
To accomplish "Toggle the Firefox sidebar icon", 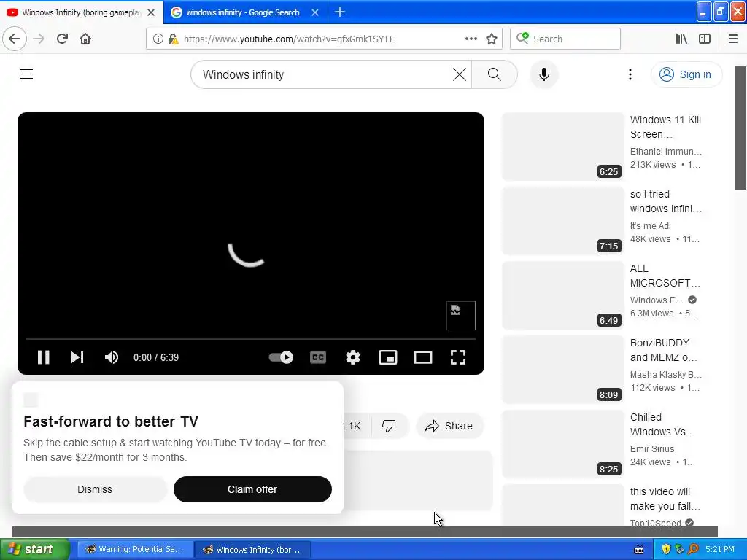I will pyautogui.click(x=705, y=39).
